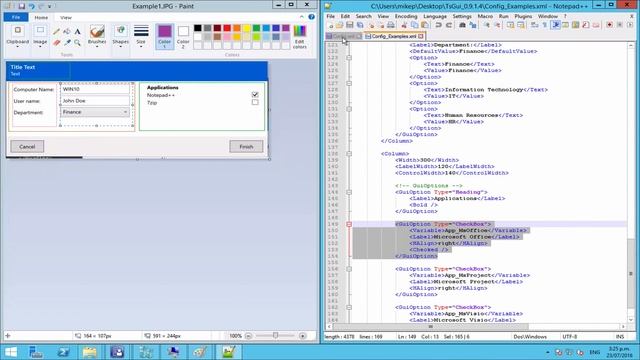
Task: Click Paint's zoom in plus button
Action: pos(302,336)
